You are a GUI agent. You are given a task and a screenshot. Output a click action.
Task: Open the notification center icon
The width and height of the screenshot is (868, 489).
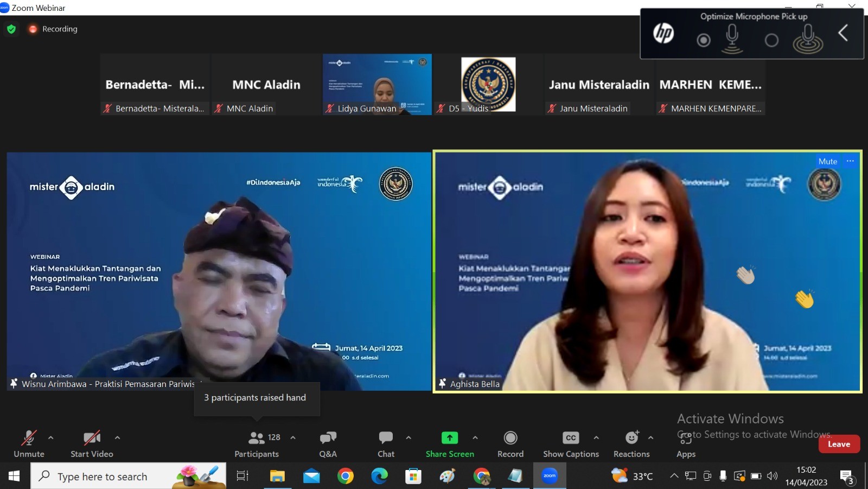pyautogui.click(x=847, y=477)
